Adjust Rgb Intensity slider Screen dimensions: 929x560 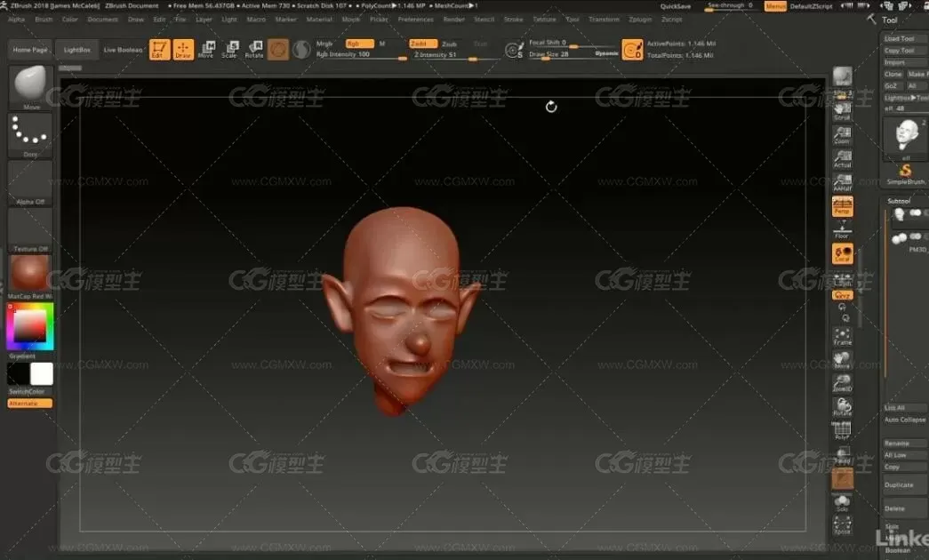coord(361,55)
